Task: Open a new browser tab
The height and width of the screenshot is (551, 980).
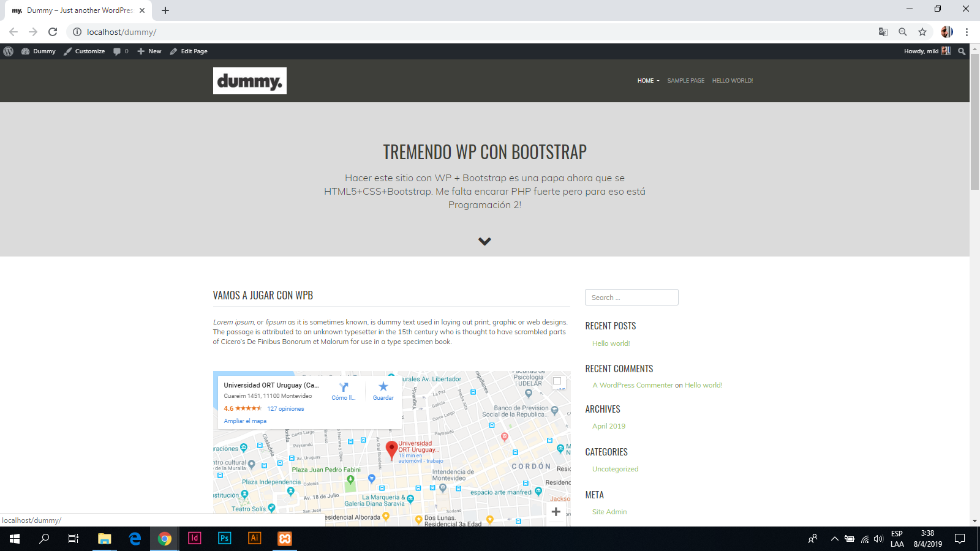Action: tap(165, 10)
